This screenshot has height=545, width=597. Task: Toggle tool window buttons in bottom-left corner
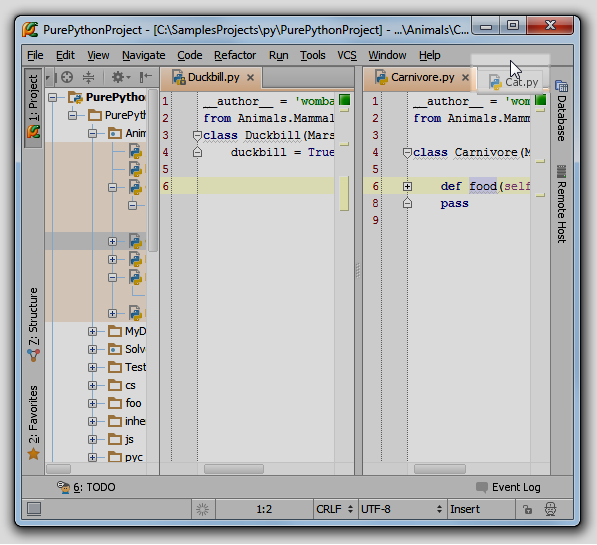34,509
